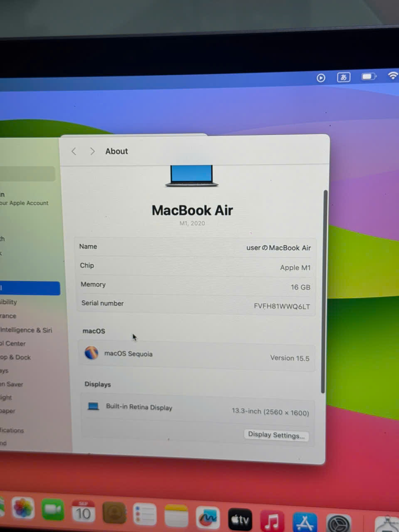Select Intelligence & Siri in the sidebar
The width and height of the screenshot is (399, 532).
click(x=26, y=330)
